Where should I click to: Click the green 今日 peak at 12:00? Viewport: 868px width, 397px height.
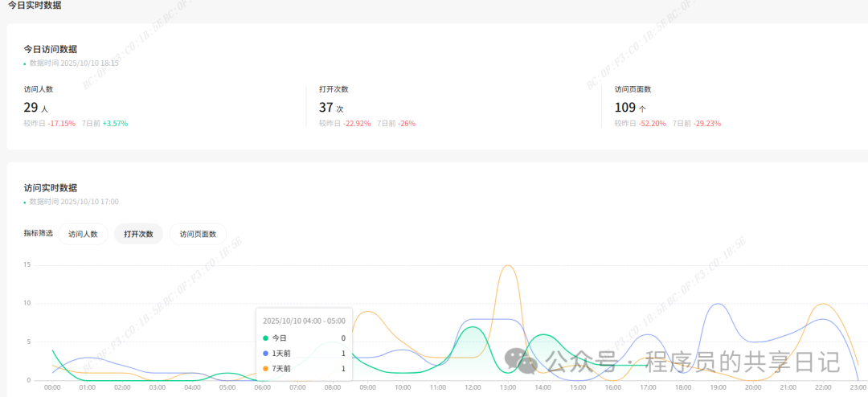pyautogui.click(x=473, y=327)
